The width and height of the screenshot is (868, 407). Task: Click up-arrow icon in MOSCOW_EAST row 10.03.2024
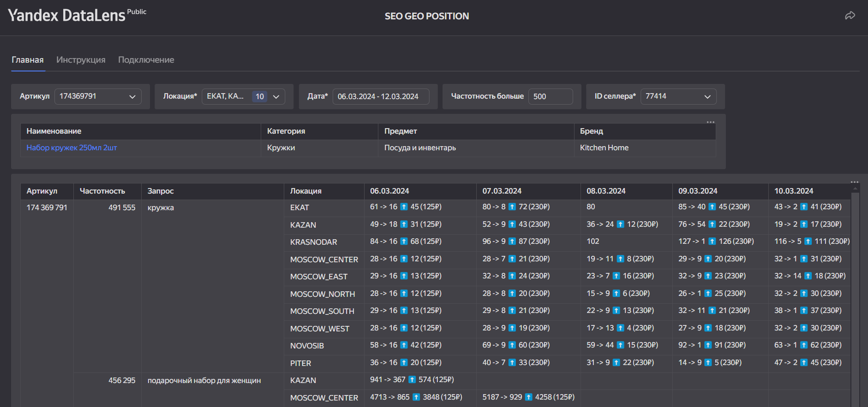click(808, 276)
